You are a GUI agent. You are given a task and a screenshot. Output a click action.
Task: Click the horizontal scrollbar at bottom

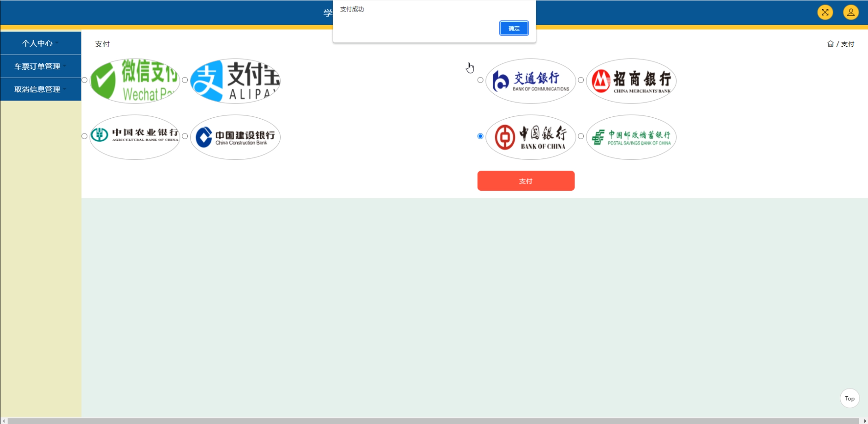433,421
